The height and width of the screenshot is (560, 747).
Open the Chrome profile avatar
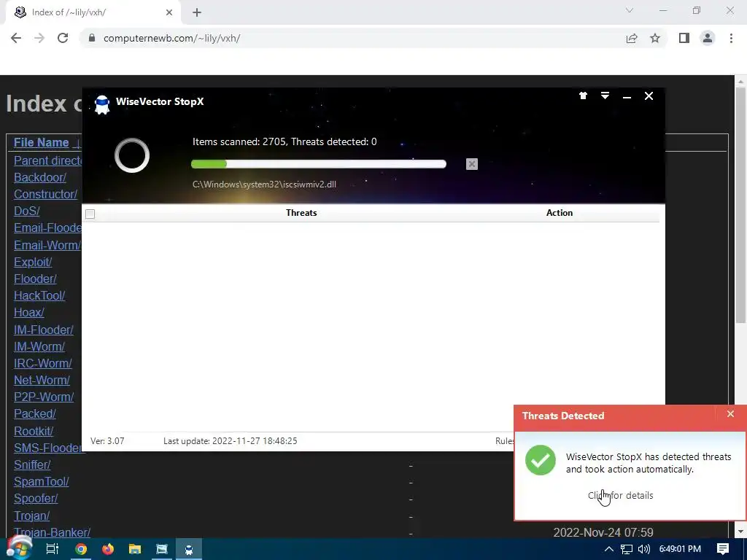(x=708, y=38)
